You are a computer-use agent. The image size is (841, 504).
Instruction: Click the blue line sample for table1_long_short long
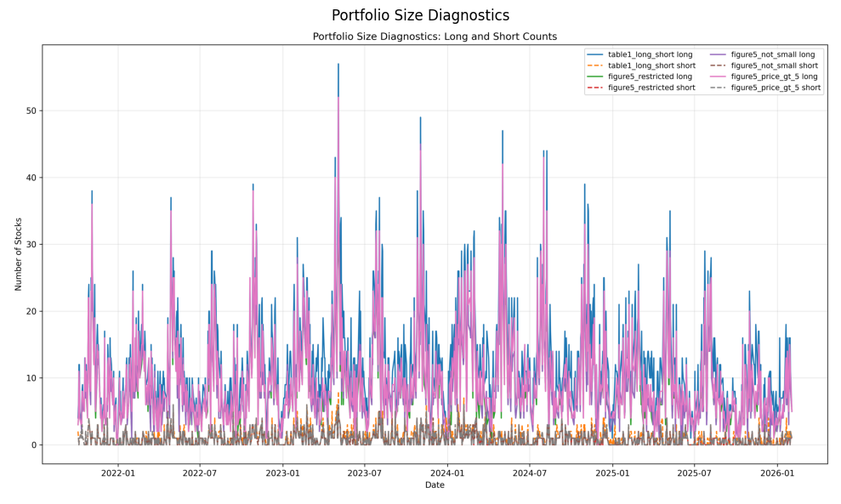(x=594, y=54)
